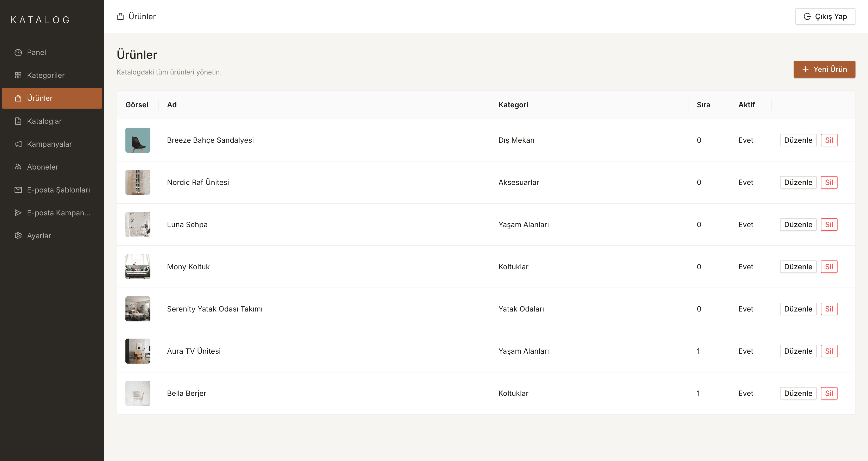Click the Panel dashboard icon in sidebar
The image size is (868, 461).
(18, 52)
